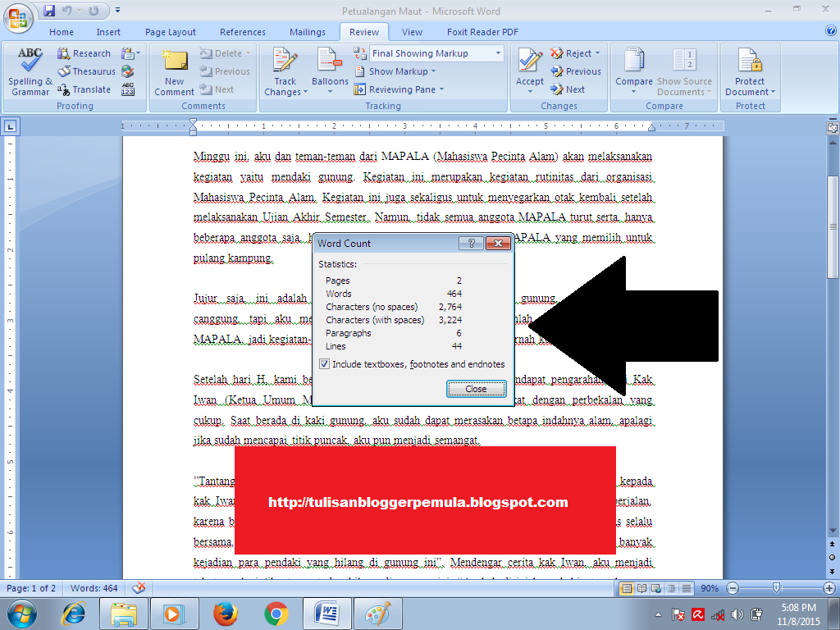Select Print Layout view in status bar

click(626, 588)
